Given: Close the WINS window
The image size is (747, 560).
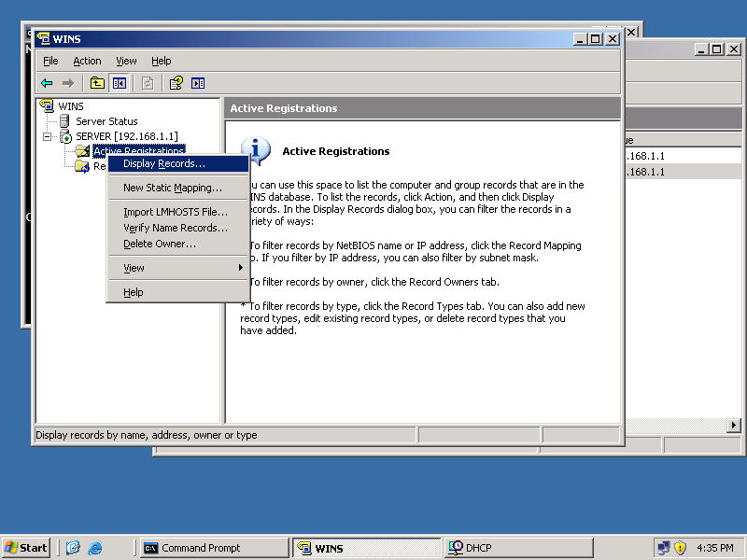Looking at the screenshot, I should [613, 39].
